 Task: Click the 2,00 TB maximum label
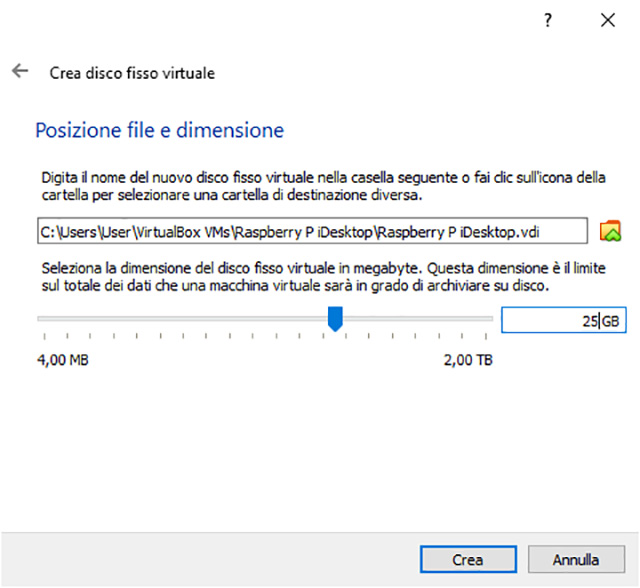point(468,360)
